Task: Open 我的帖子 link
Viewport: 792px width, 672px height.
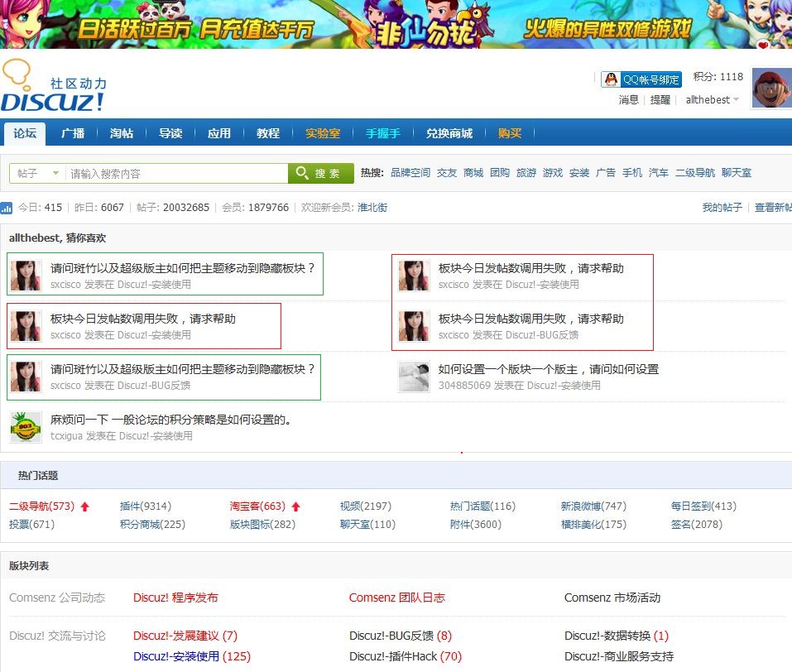Action: (x=722, y=208)
